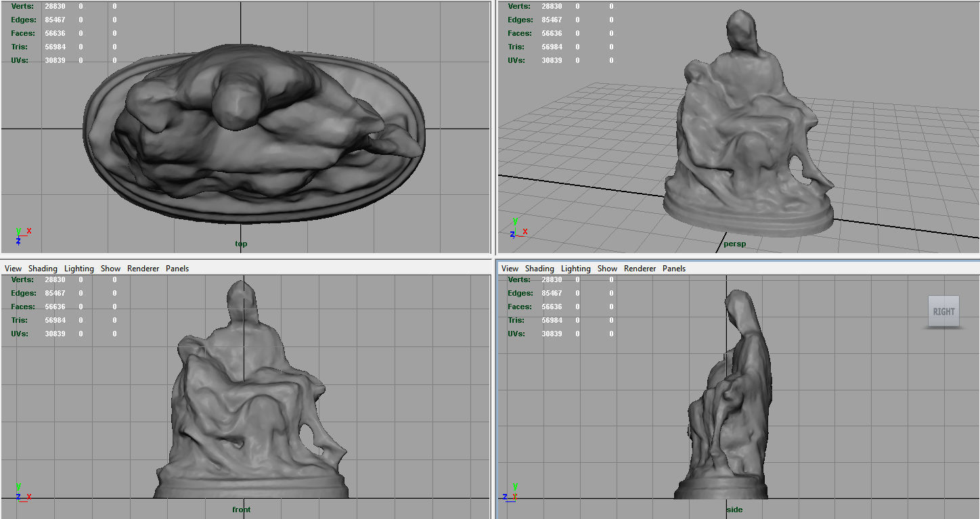
Task: Click the 85467 Edges value in top view
Action: [x=55, y=20]
